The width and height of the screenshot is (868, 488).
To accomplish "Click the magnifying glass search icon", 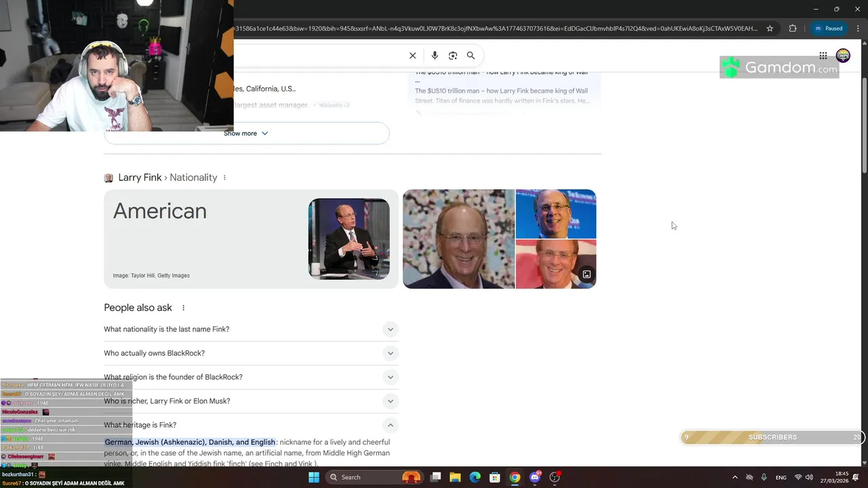I will point(471,56).
